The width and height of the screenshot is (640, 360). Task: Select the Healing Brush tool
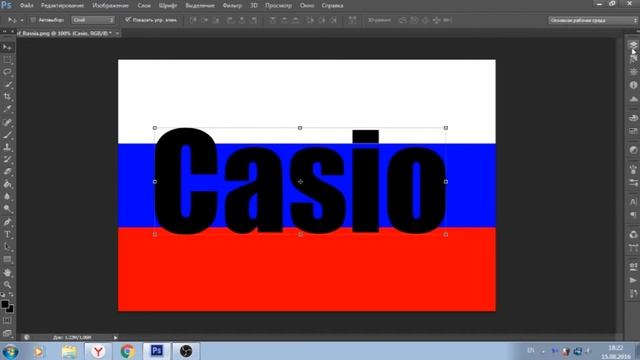(7, 122)
